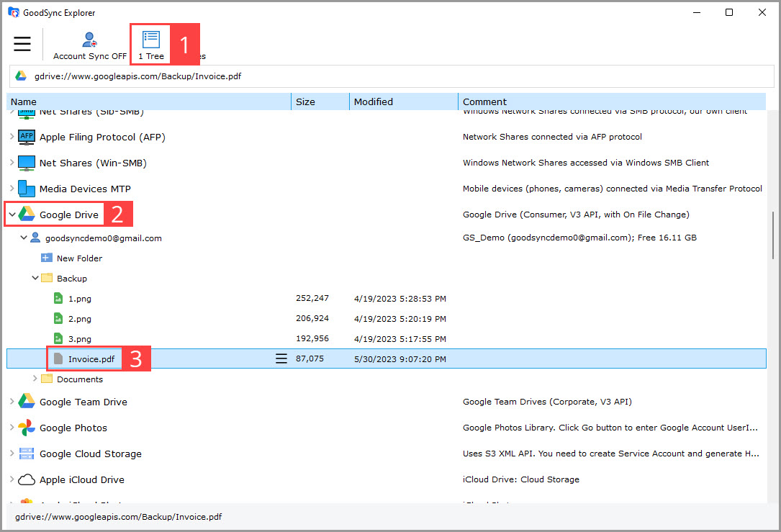The height and width of the screenshot is (532, 781).
Task: Click Apple iCloud Drive cloud icon
Action: [27, 479]
